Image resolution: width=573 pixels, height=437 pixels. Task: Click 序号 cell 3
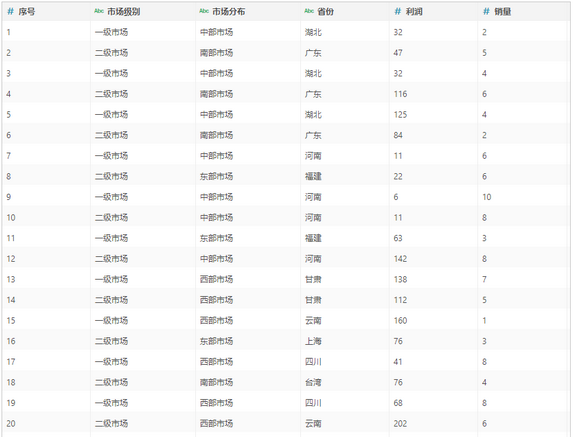(8, 73)
